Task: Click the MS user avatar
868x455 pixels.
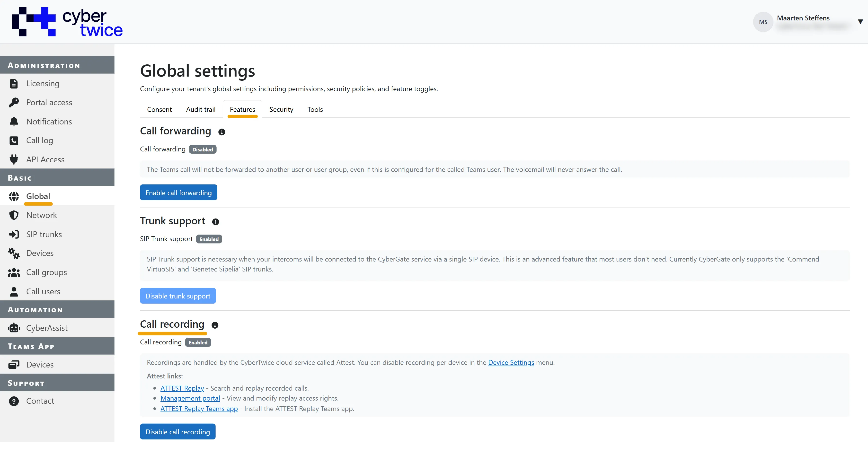Action: (x=763, y=22)
